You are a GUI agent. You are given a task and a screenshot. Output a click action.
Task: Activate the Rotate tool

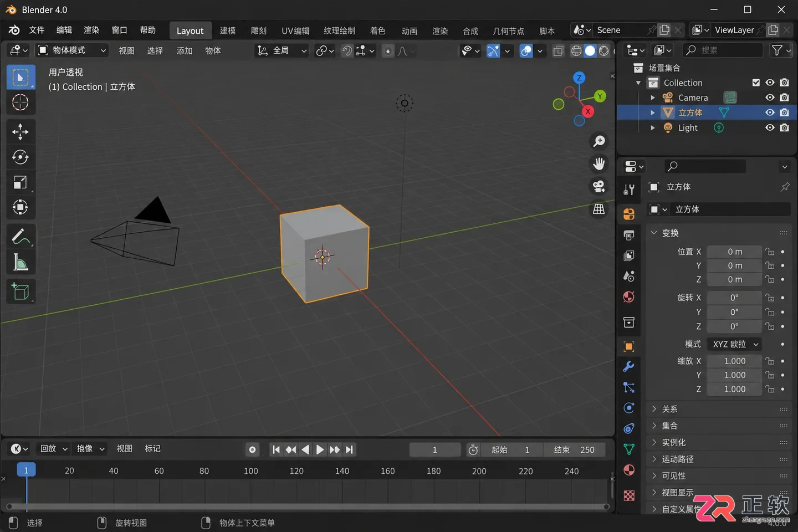click(x=21, y=157)
